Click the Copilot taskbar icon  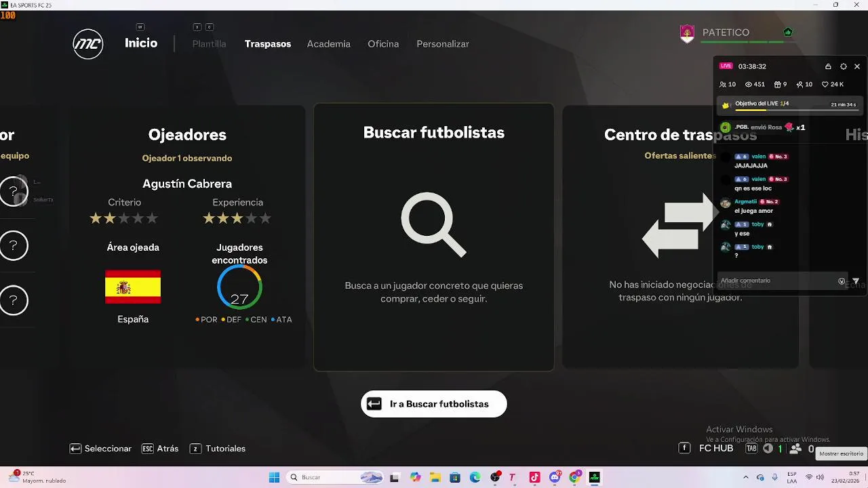415,477
